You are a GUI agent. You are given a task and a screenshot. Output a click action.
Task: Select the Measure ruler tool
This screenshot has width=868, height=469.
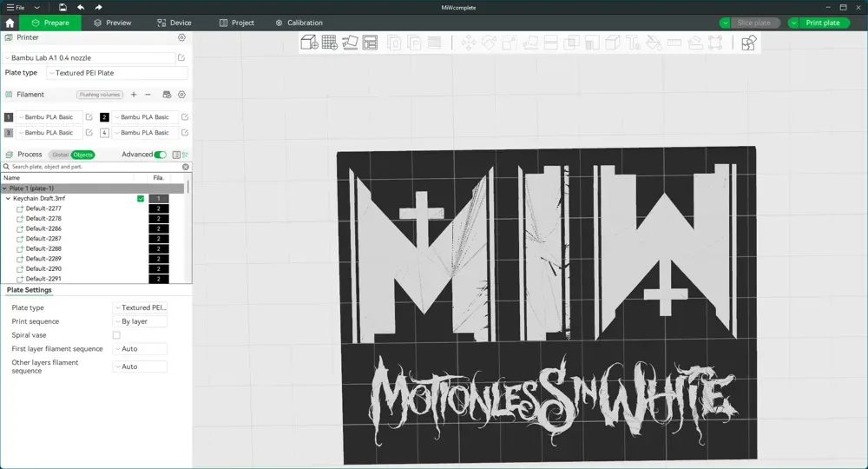[674, 43]
